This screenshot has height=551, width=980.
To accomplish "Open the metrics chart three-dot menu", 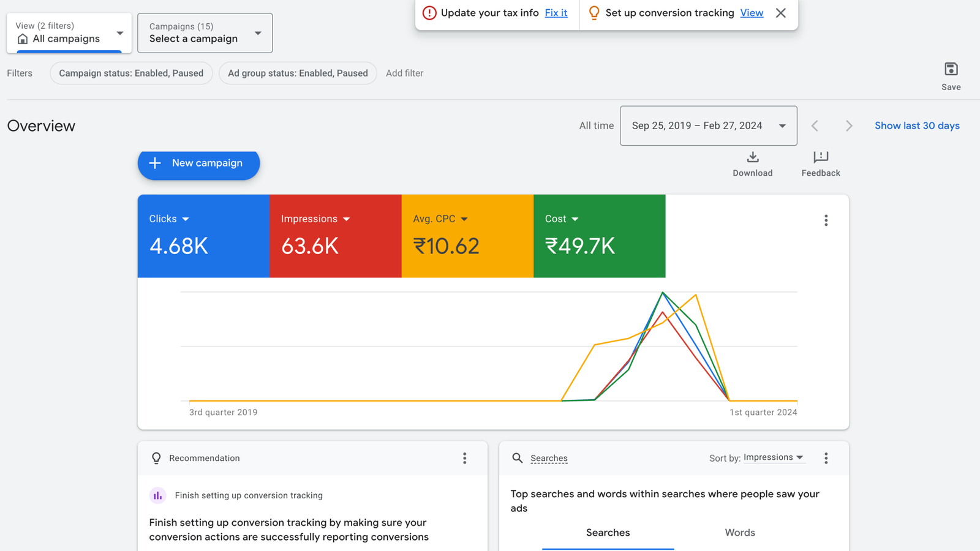I will [x=826, y=220].
